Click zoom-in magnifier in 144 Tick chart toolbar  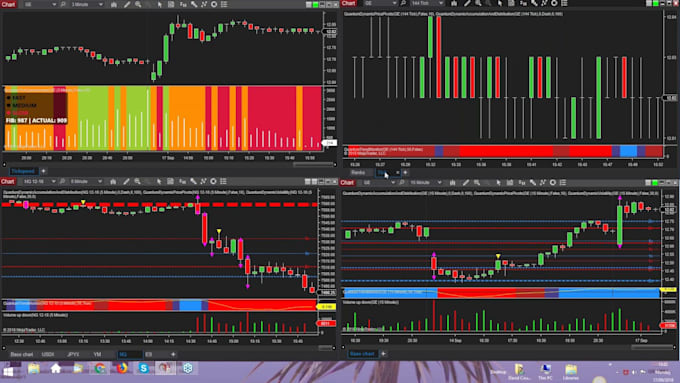coord(478,3)
